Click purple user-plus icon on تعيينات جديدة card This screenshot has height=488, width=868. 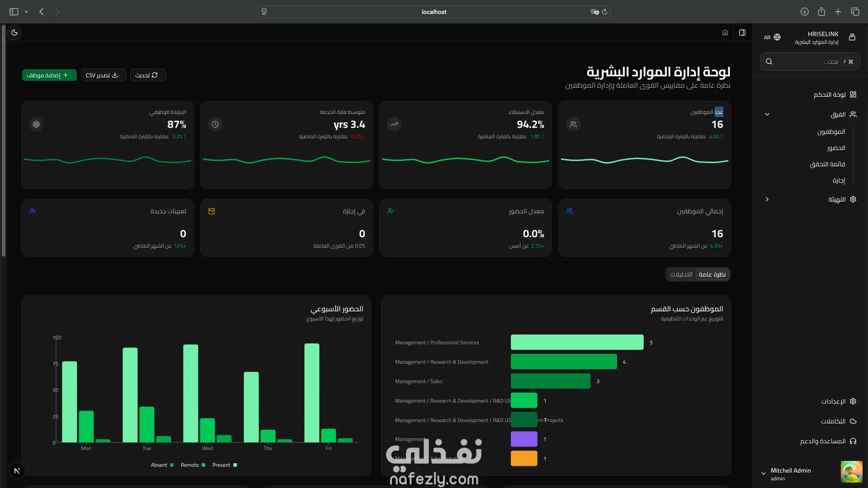[33, 211]
